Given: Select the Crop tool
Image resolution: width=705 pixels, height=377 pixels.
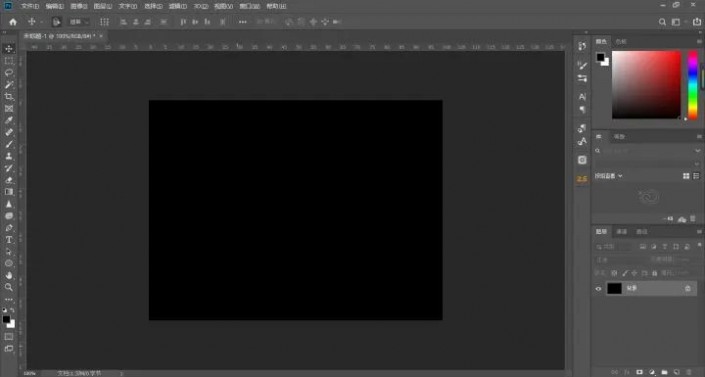Looking at the screenshot, I should (9, 97).
